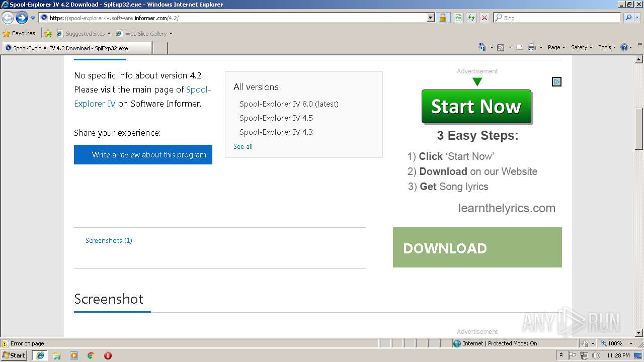Image resolution: width=644 pixels, height=362 pixels.
Task: Click the browser Back arrow button
Action: pos(8,18)
